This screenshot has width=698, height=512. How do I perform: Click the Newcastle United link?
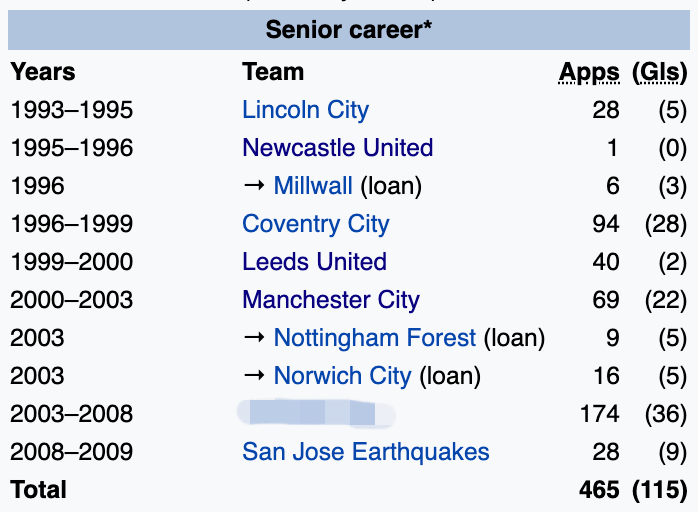(337, 148)
